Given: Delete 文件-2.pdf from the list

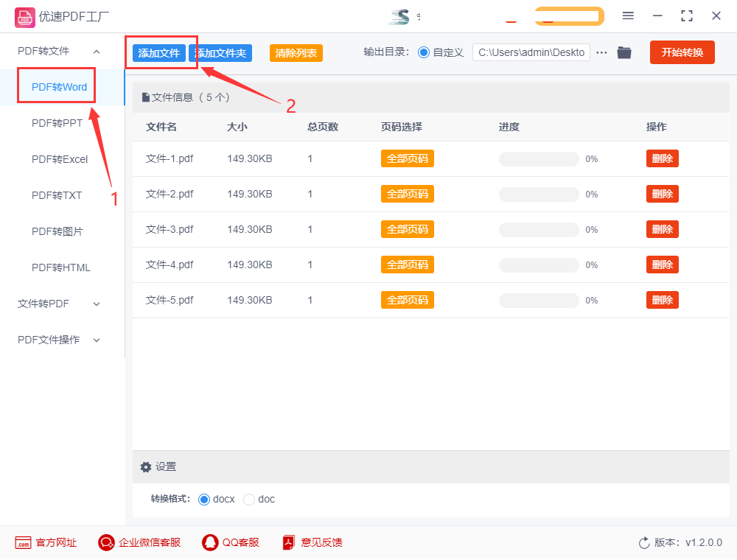Looking at the screenshot, I should click(x=663, y=194).
